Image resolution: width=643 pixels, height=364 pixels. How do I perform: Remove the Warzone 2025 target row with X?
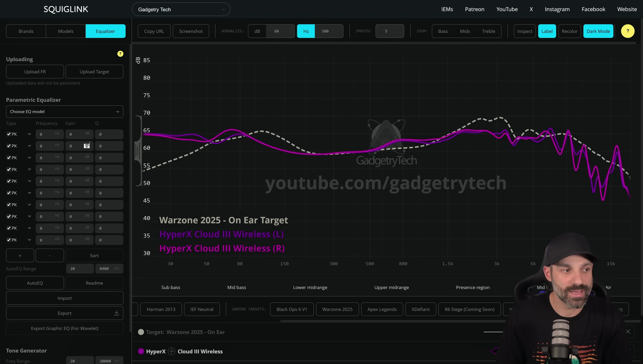coord(628,332)
